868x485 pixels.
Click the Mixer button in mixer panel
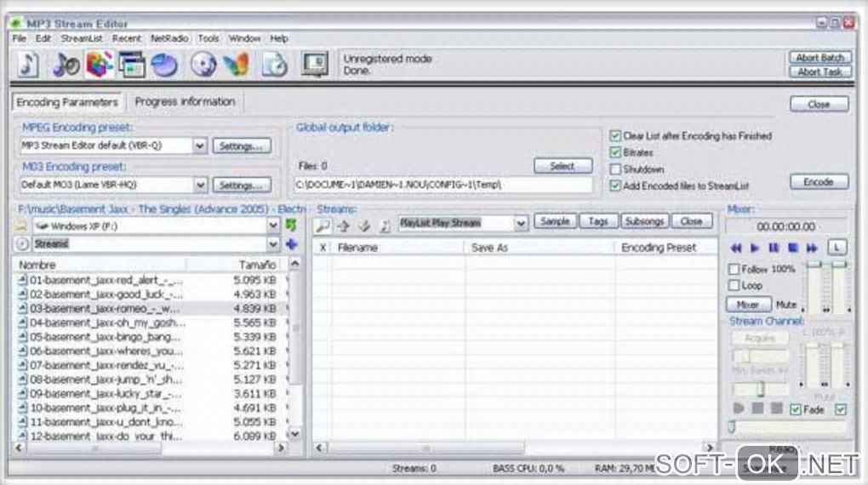[748, 305]
